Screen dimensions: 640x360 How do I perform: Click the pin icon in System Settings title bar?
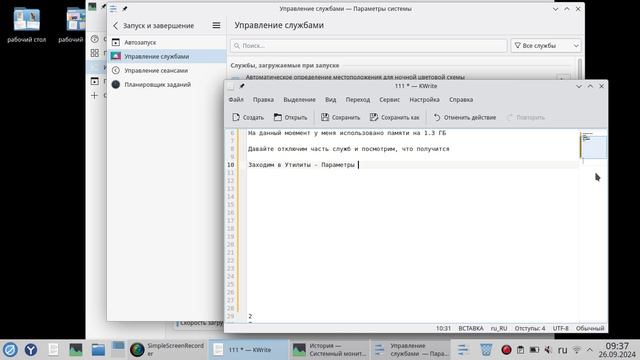point(124,9)
